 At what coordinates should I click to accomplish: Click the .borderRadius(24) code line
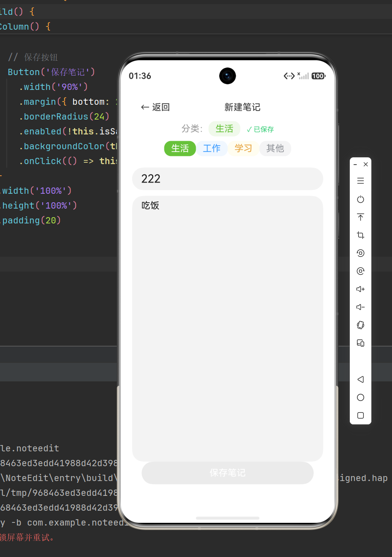point(64,116)
